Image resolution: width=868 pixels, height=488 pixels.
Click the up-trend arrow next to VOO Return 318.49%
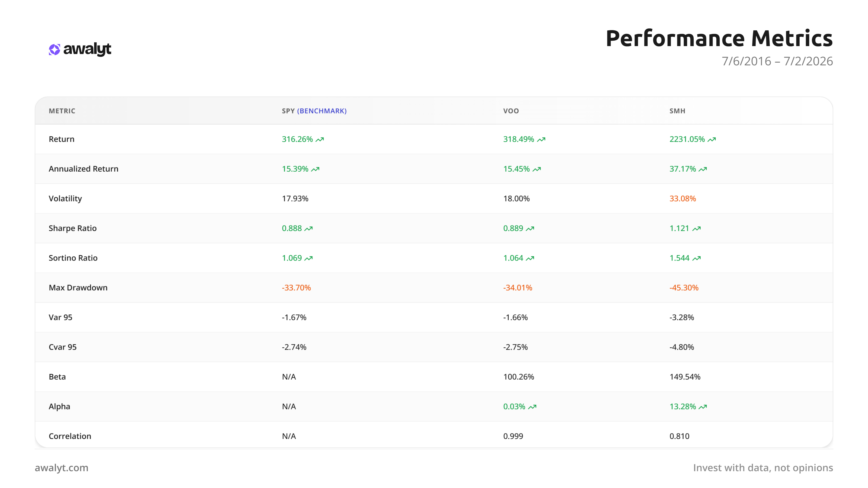point(541,139)
